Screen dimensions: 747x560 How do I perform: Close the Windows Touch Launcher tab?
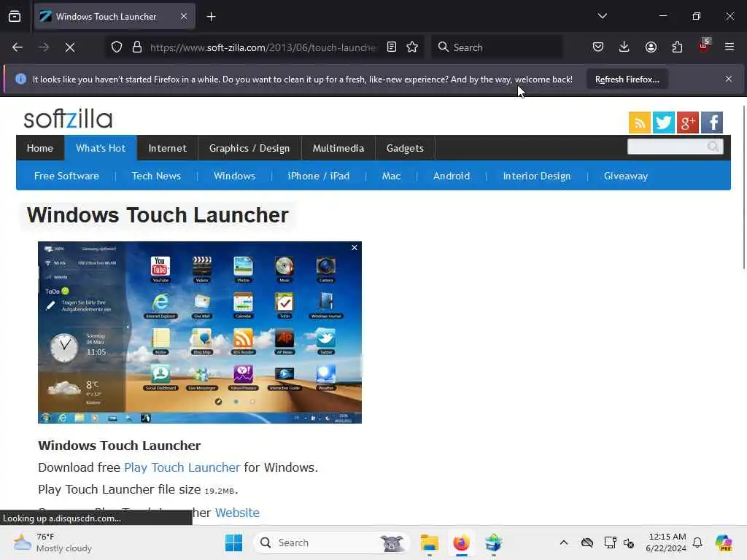tap(184, 17)
